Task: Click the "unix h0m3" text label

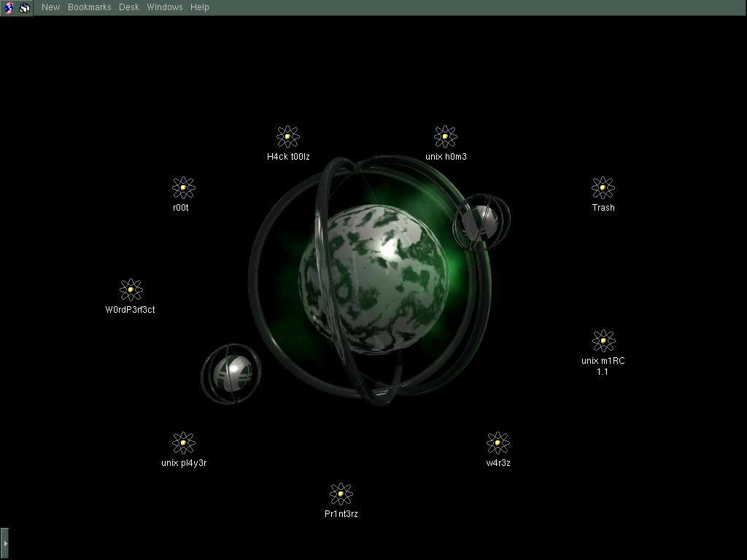Action: click(446, 157)
